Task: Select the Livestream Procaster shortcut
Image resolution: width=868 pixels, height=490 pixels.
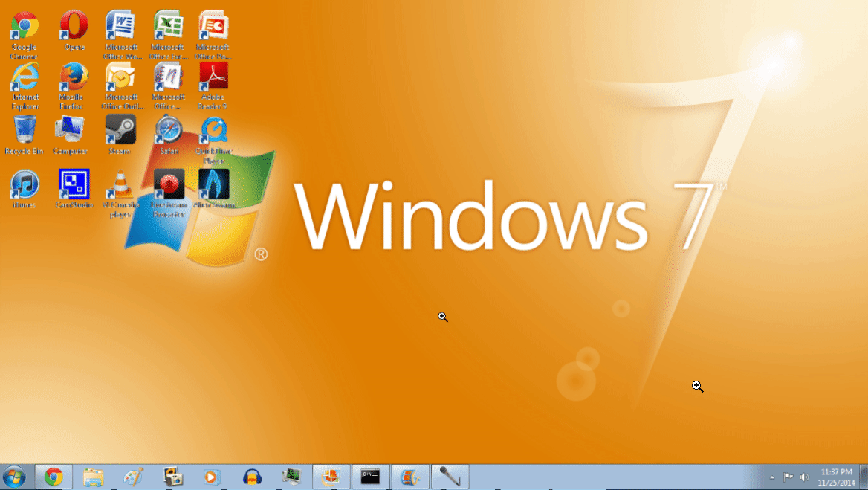Action: [x=169, y=194]
